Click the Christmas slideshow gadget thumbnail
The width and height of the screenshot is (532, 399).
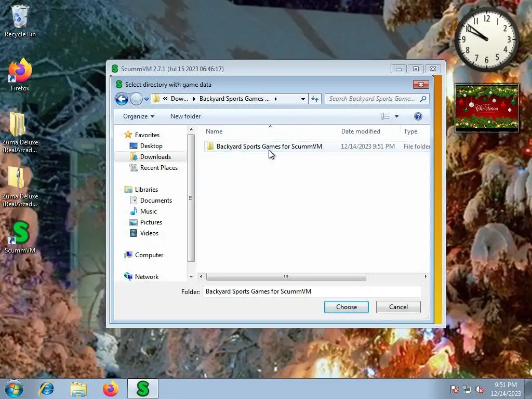pos(487,108)
